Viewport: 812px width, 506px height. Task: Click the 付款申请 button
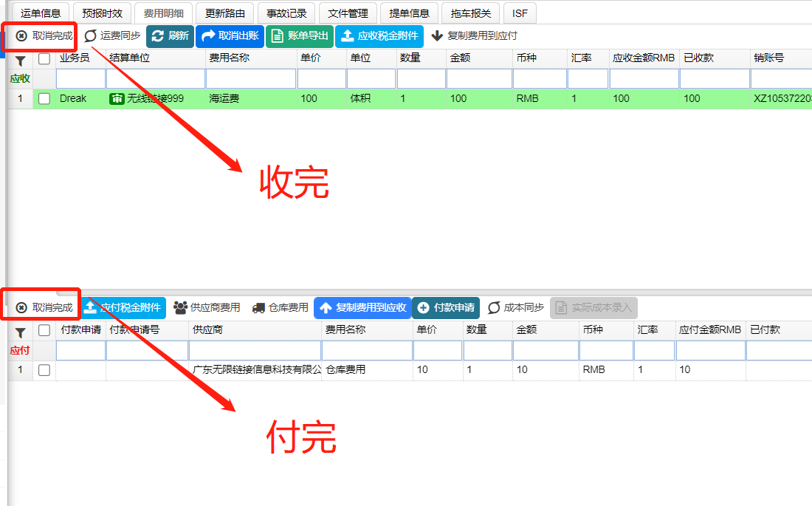pos(446,307)
